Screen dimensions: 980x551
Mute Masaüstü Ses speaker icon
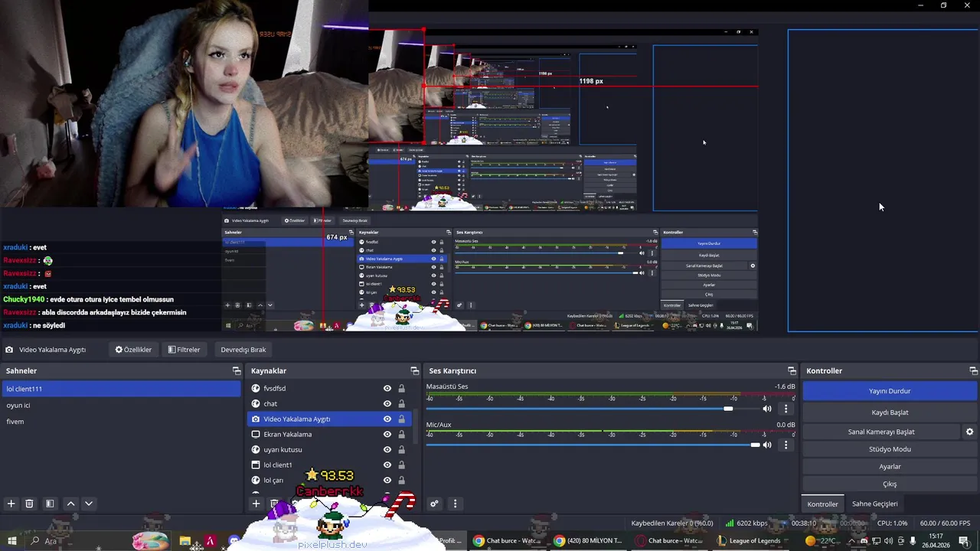click(x=767, y=409)
